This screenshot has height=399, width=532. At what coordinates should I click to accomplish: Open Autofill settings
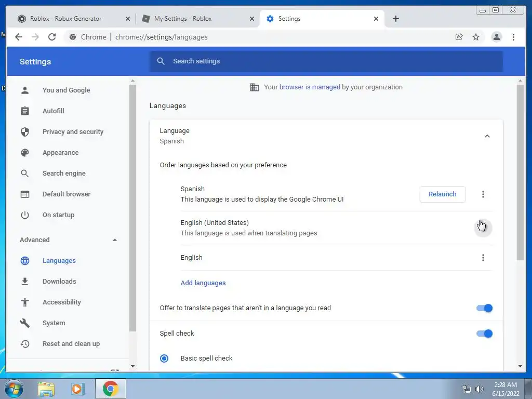54,111
